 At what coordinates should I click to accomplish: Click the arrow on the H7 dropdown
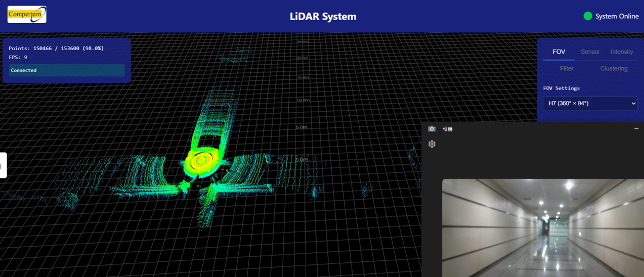(633, 104)
